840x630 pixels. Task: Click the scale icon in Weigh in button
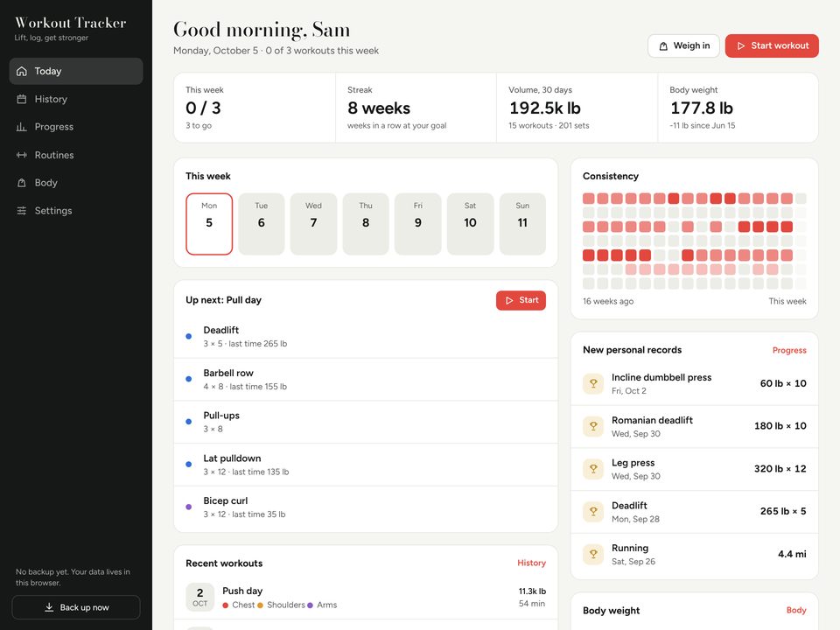pyautogui.click(x=663, y=46)
